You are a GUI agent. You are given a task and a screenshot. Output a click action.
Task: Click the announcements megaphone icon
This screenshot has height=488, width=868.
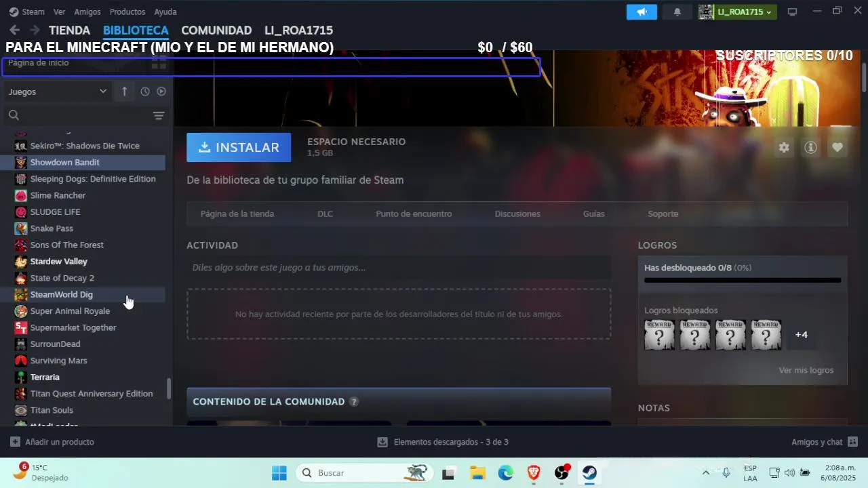(x=642, y=12)
